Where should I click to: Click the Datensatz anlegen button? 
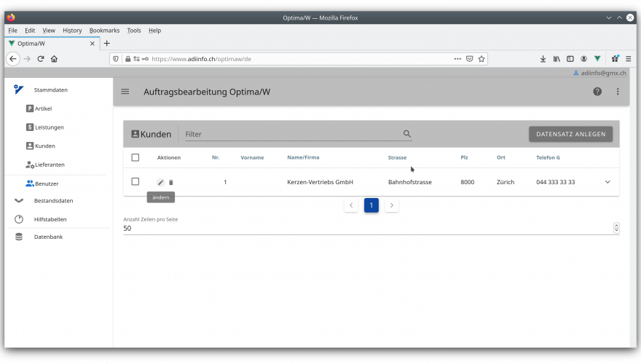coord(570,134)
